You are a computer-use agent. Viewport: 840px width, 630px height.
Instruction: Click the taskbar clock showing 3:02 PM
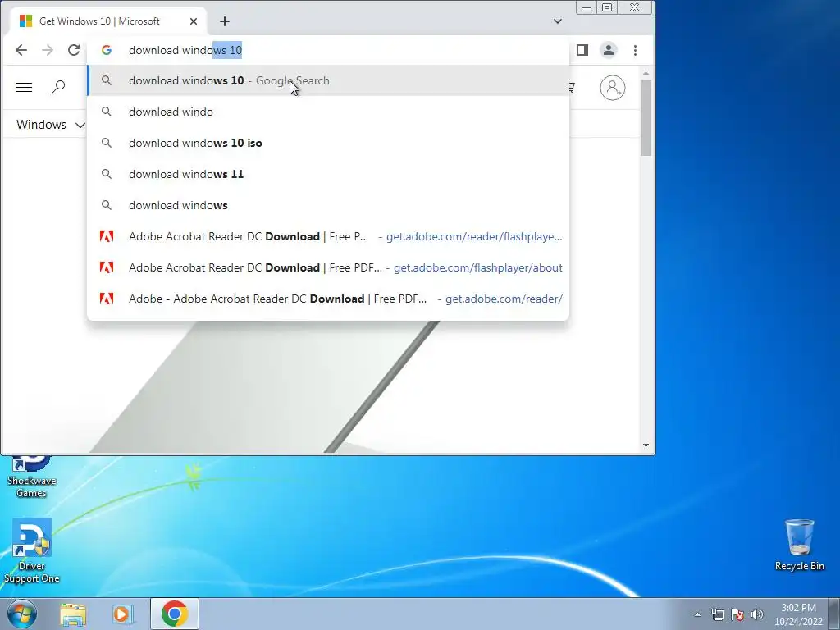point(798,614)
